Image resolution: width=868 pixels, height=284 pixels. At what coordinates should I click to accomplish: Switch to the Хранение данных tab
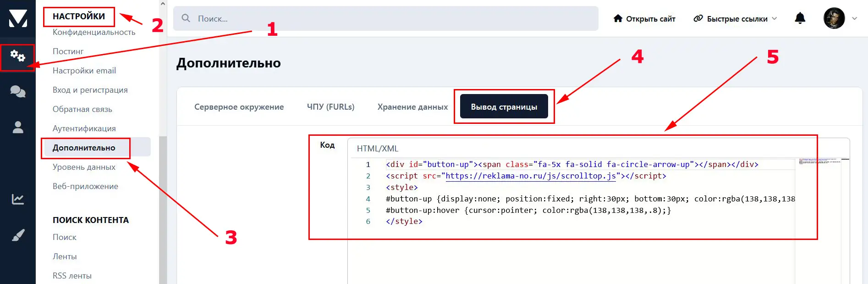click(x=412, y=106)
